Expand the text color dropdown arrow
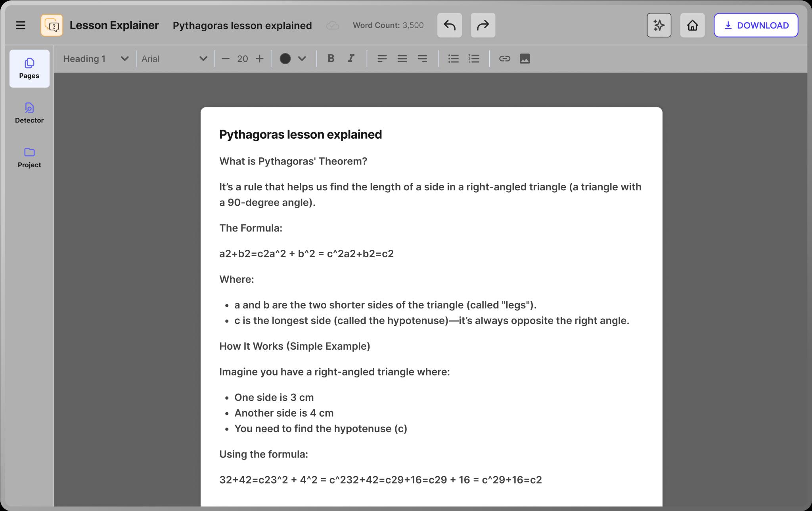812x511 pixels. [302, 59]
